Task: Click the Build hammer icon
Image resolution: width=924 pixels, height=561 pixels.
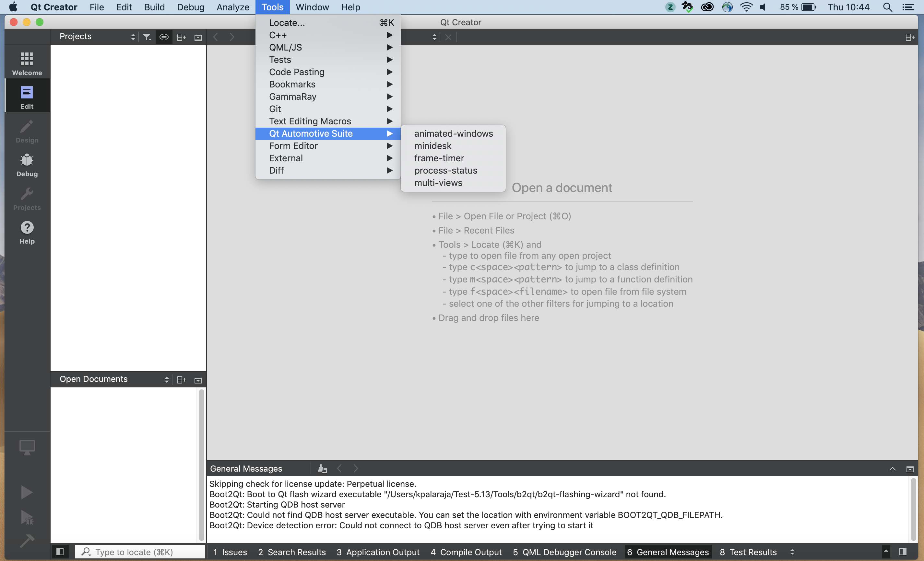Action: [x=27, y=540]
